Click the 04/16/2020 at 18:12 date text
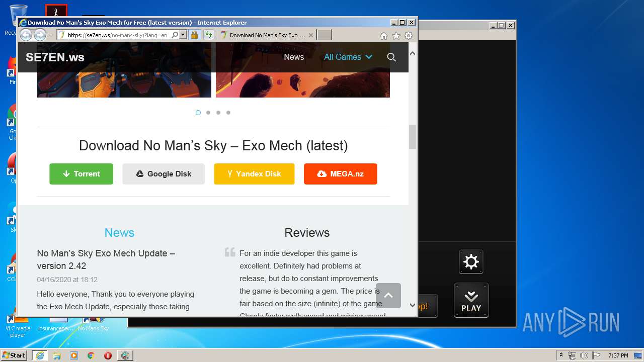The image size is (644, 362). [x=67, y=280]
